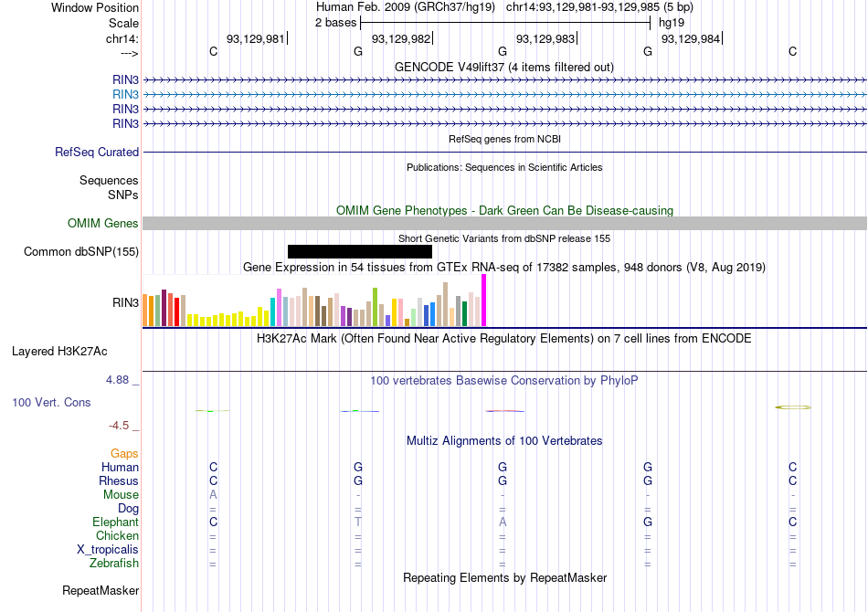Click the lime green GTEx tissue bar

pyautogui.click(x=375, y=307)
